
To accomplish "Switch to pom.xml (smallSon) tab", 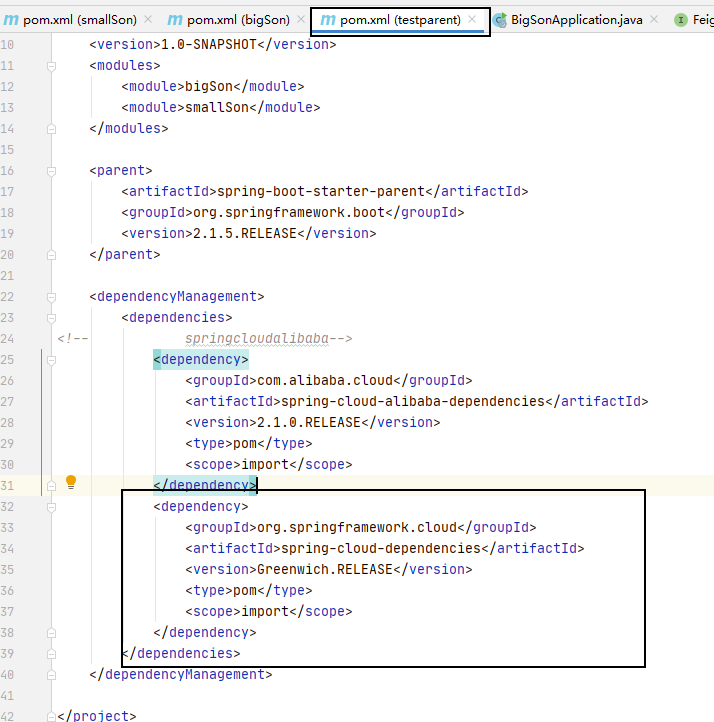I will click(x=80, y=20).
